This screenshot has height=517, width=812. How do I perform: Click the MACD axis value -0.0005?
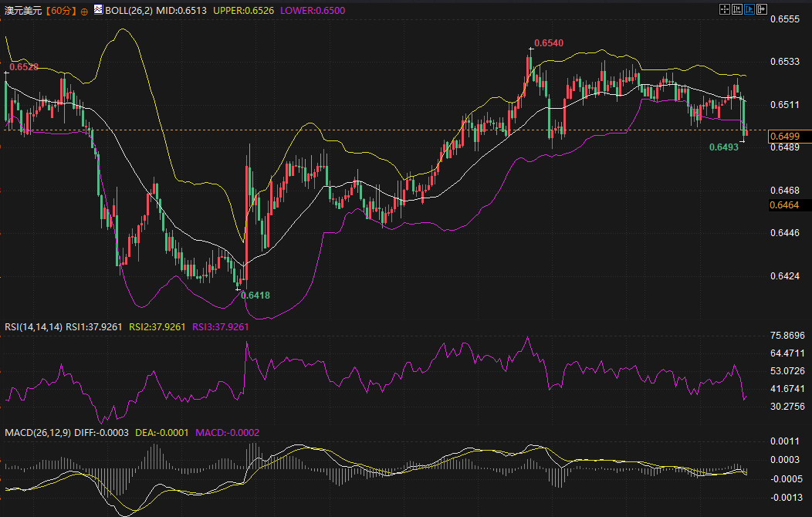[785, 478]
